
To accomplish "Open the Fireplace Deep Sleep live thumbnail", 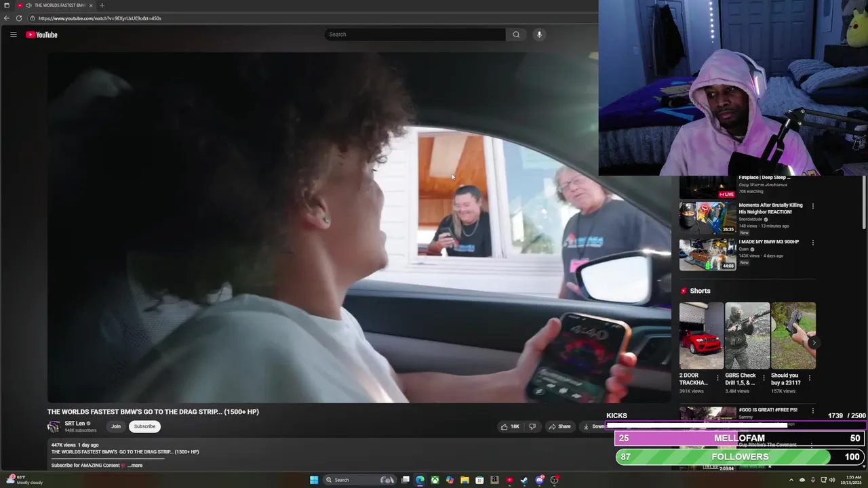I will [707, 187].
